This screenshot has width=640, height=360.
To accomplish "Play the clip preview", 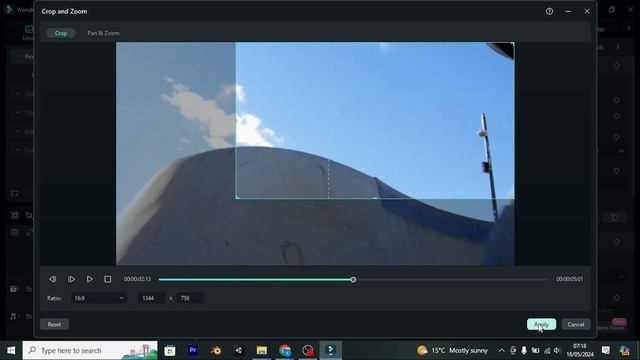I will (x=89, y=279).
